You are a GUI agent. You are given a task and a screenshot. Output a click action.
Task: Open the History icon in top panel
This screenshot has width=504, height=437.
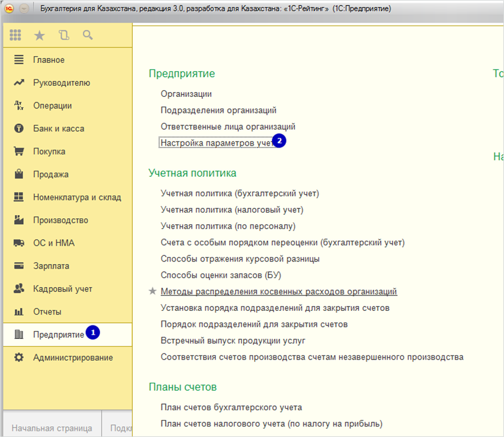click(64, 35)
